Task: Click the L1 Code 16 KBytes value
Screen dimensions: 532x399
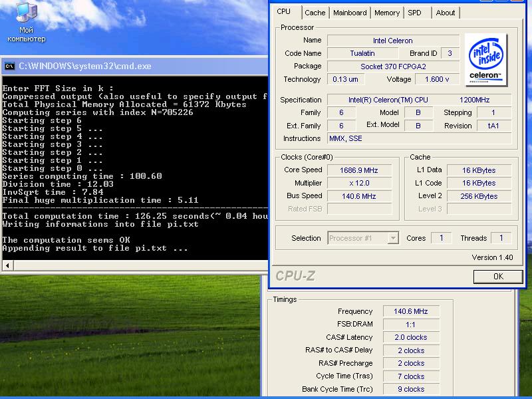Action: (479, 184)
